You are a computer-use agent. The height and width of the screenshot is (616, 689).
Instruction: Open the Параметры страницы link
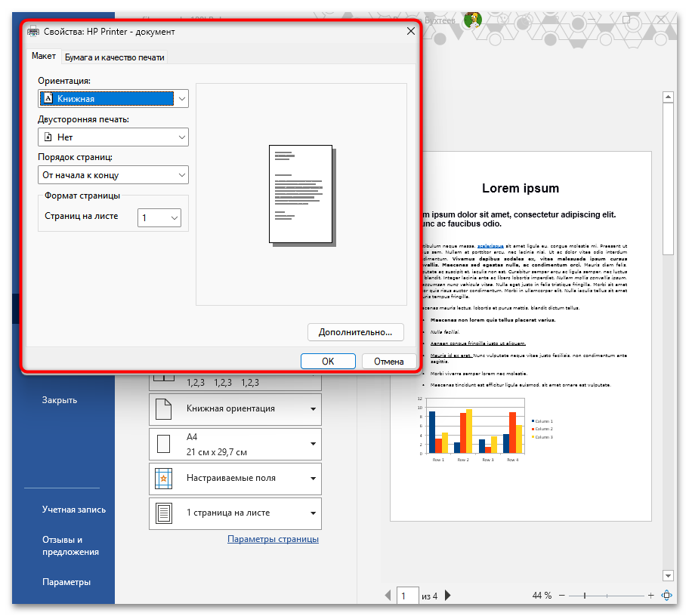273,539
